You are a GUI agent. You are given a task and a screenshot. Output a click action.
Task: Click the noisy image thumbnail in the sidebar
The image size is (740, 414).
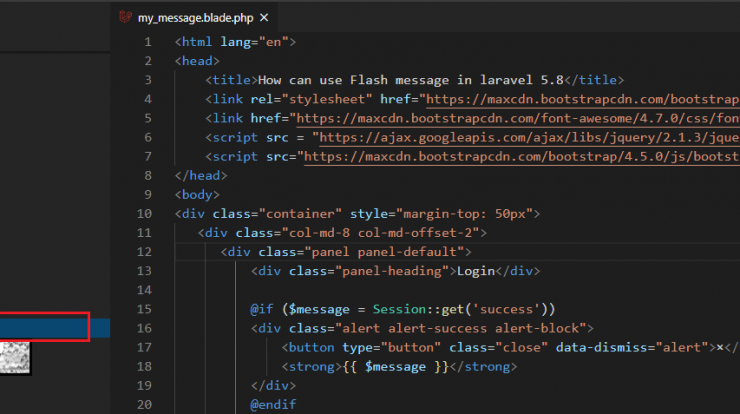15,358
